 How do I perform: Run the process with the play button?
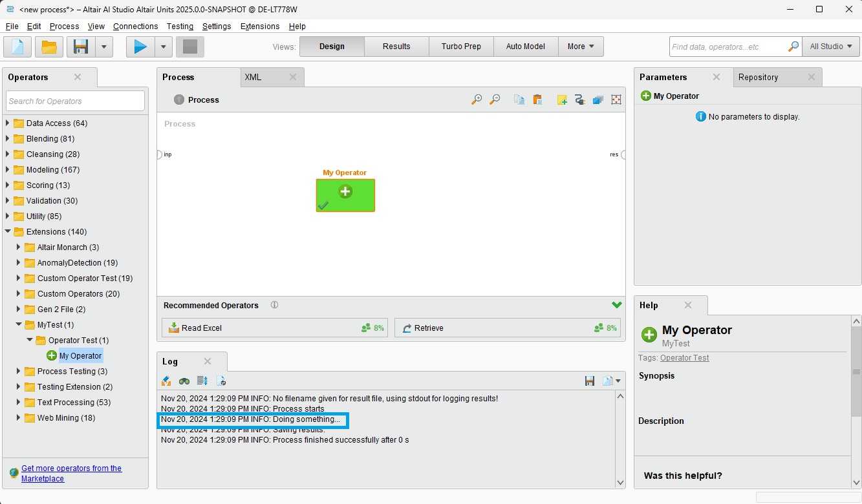140,47
